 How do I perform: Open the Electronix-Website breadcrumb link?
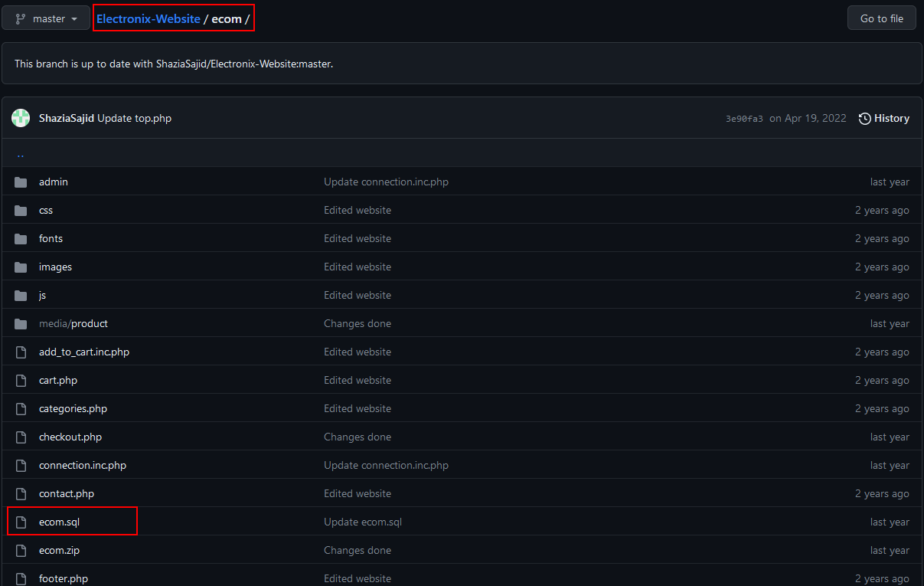pyautogui.click(x=149, y=18)
